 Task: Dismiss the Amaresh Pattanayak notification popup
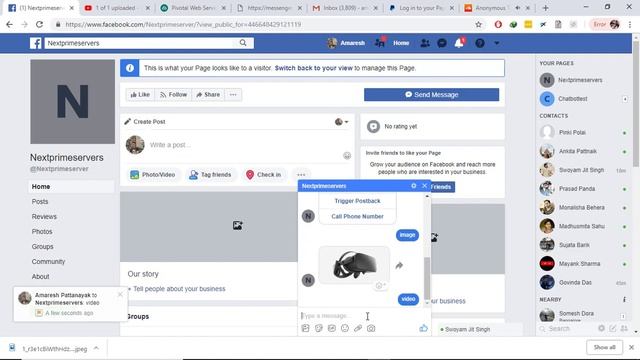[x=120, y=294]
